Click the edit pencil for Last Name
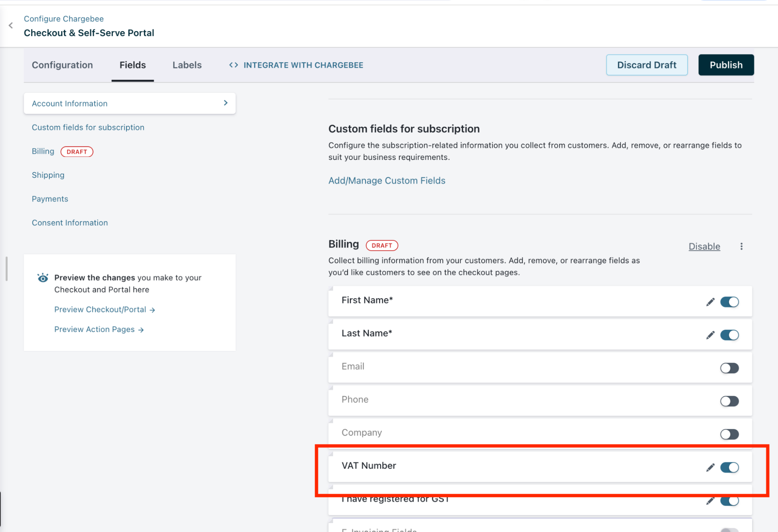This screenshot has height=532, width=778. (x=710, y=335)
